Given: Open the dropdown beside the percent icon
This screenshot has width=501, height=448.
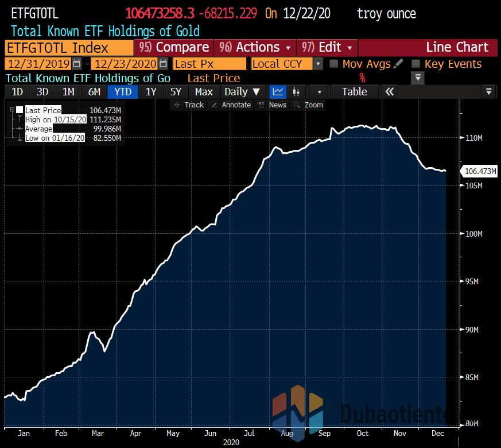Looking at the screenshot, I should pos(418,78).
